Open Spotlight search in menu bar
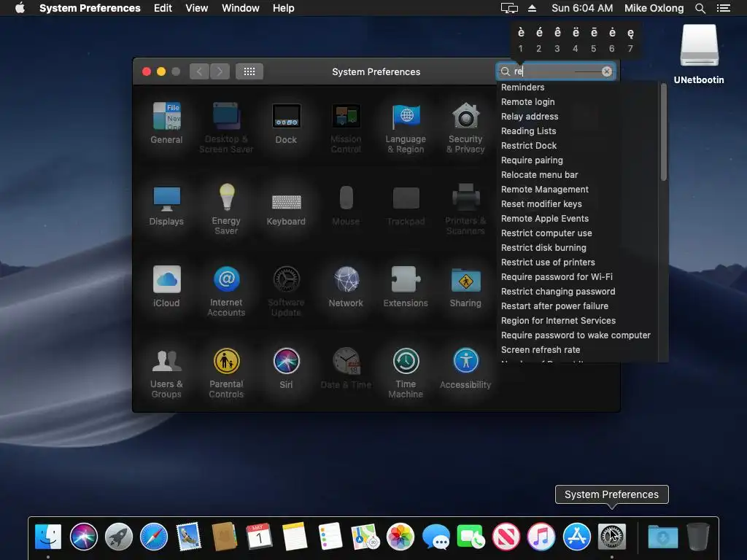Viewport: 747px width, 560px height. pos(700,8)
